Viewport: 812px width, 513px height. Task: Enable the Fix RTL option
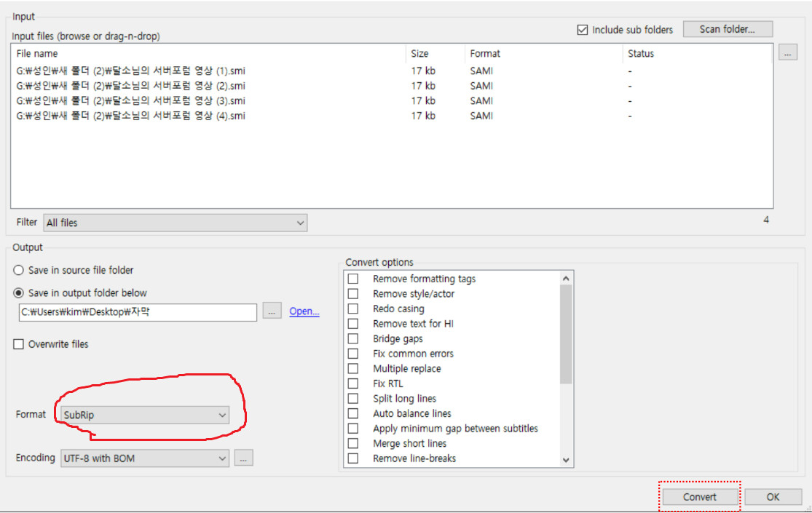tap(353, 383)
